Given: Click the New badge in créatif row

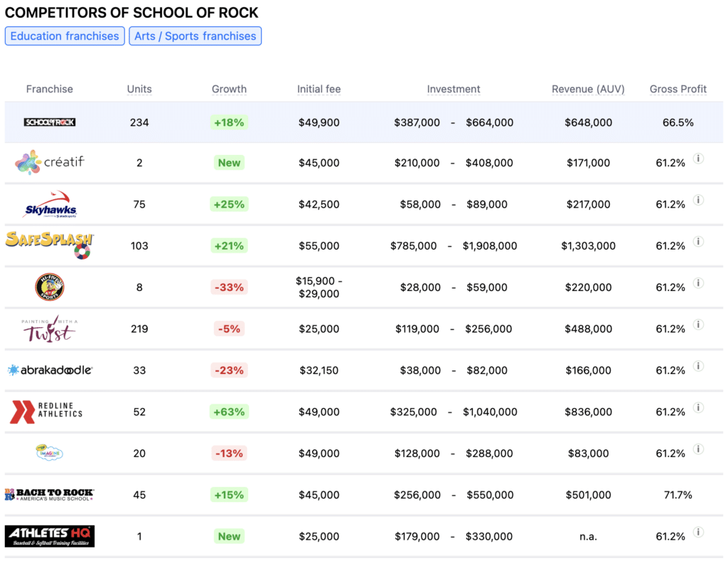Looking at the screenshot, I should click(230, 163).
